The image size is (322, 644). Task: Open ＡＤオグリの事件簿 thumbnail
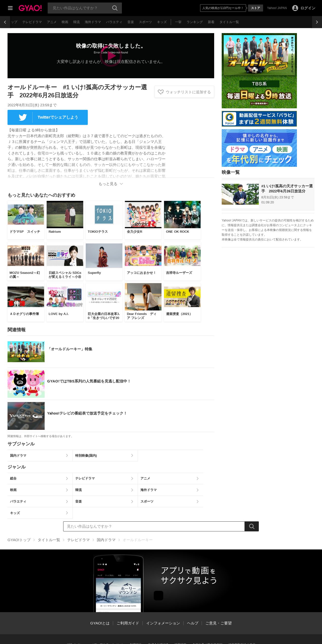point(26,297)
